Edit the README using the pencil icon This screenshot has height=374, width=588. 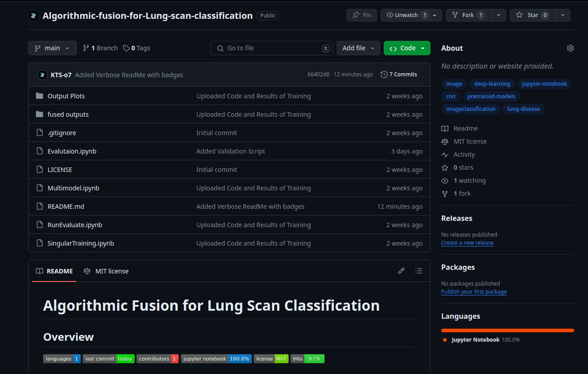click(401, 271)
